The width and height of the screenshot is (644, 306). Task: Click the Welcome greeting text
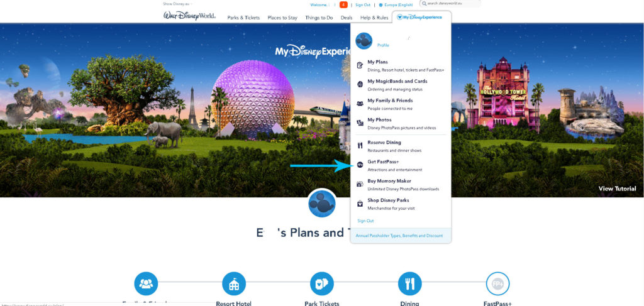point(319,5)
